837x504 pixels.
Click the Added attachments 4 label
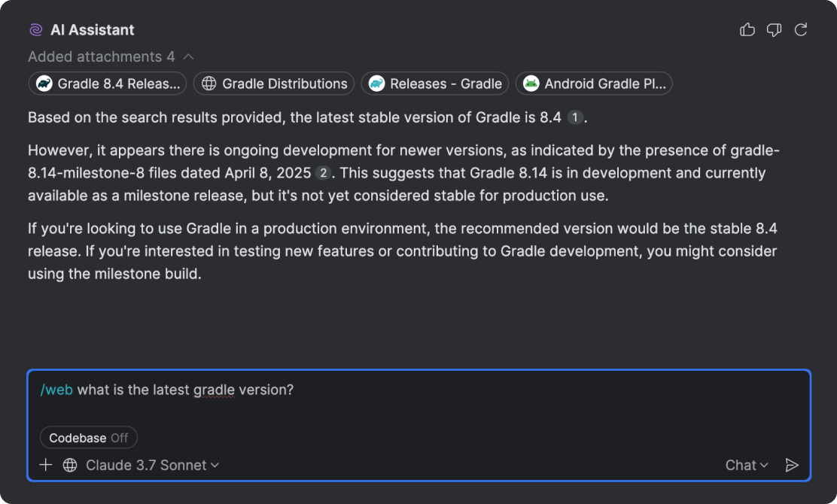pos(101,56)
